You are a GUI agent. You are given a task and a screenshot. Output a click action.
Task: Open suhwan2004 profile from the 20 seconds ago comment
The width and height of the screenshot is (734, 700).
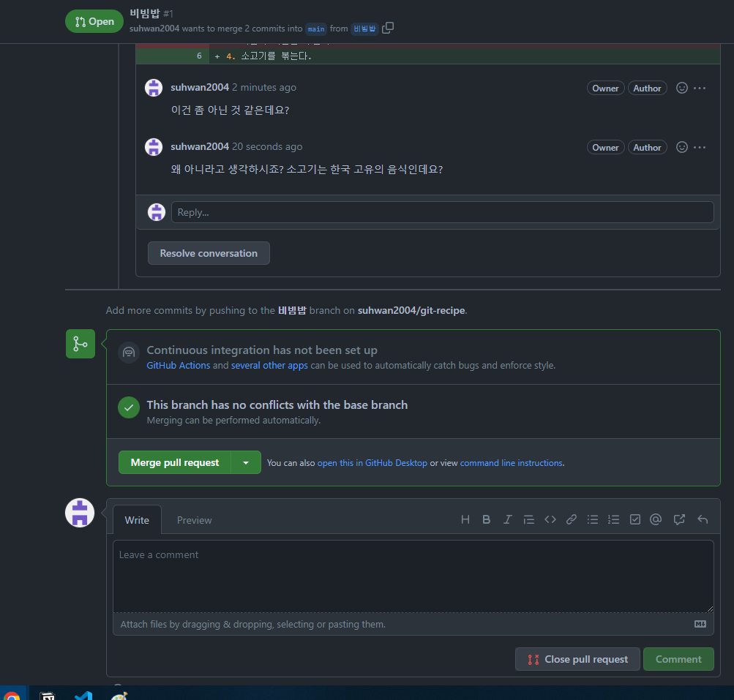coord(199,146)
